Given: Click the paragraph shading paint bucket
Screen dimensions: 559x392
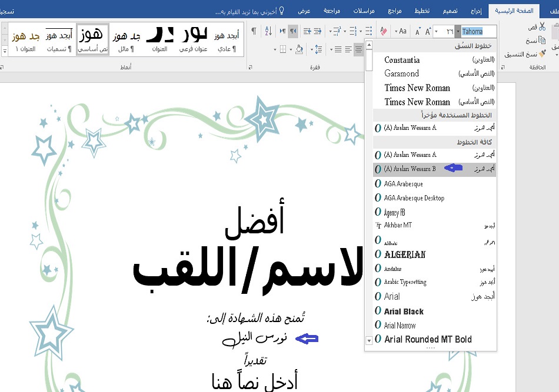Looking at the screenshot, I should [x=299, y=49].
